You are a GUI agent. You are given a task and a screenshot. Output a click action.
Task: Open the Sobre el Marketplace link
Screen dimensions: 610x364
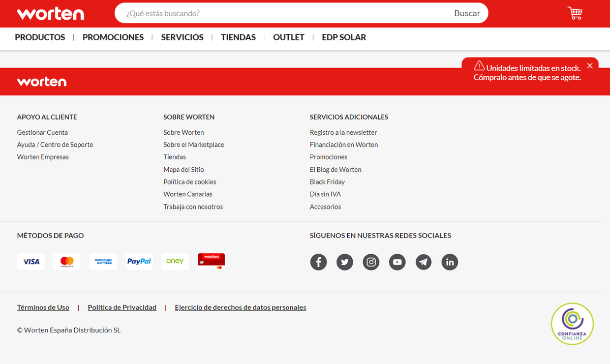(194, 144)
